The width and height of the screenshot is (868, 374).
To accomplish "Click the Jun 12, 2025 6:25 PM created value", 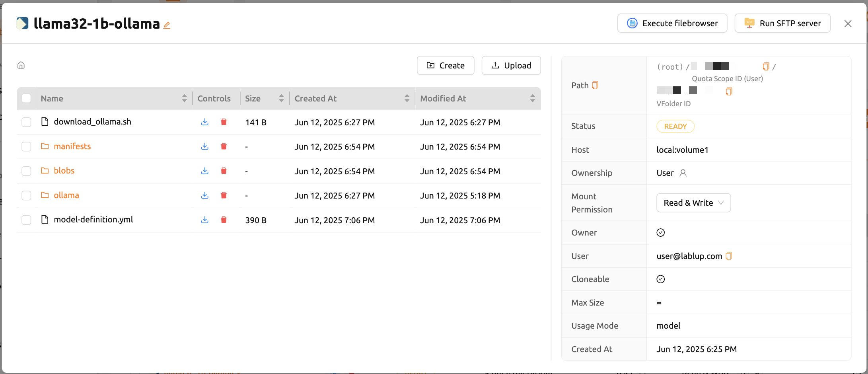I will tap(697, 349).
